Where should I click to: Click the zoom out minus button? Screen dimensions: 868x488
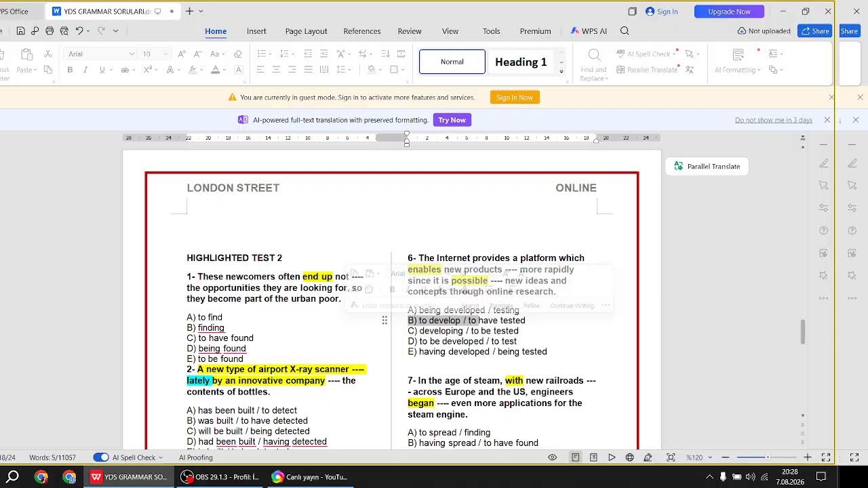(x=727, y=457)
